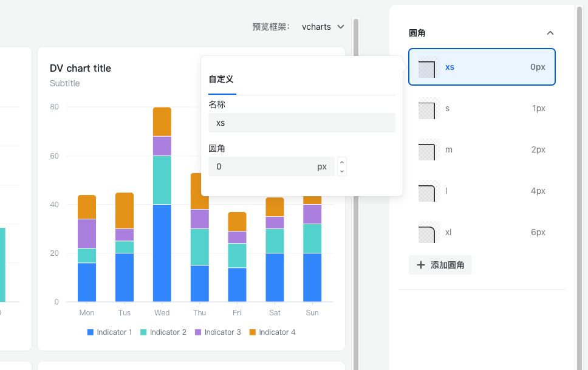This screenshot has width=588, height=370.
Task: Toggle Indicator 4 legend entry
Action: pos(272,332)
